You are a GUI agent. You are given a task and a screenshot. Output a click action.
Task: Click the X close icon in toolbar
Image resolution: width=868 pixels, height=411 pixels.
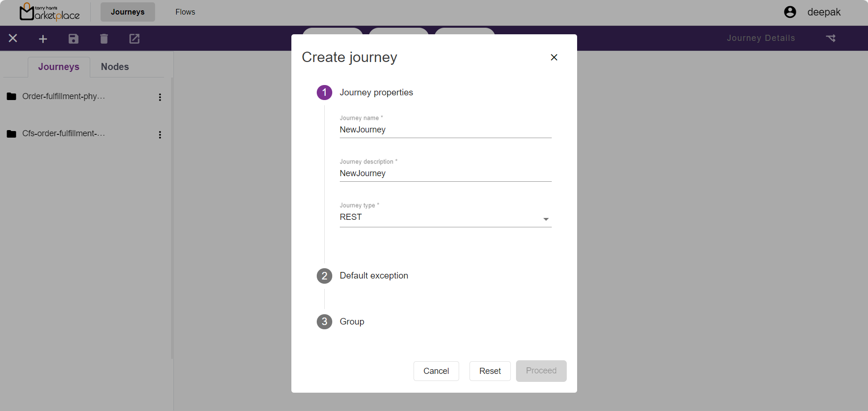coord(13,39)
